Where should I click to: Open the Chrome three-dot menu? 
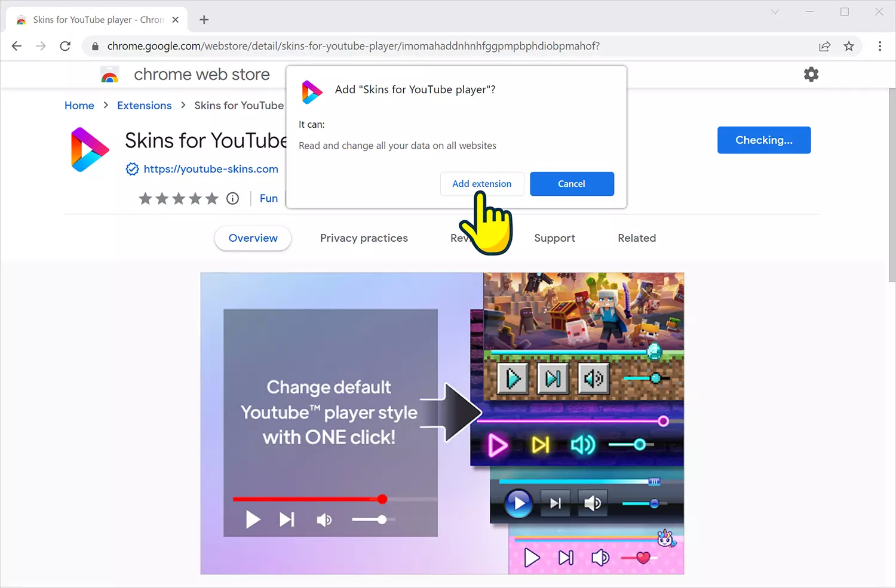(880, 46)
